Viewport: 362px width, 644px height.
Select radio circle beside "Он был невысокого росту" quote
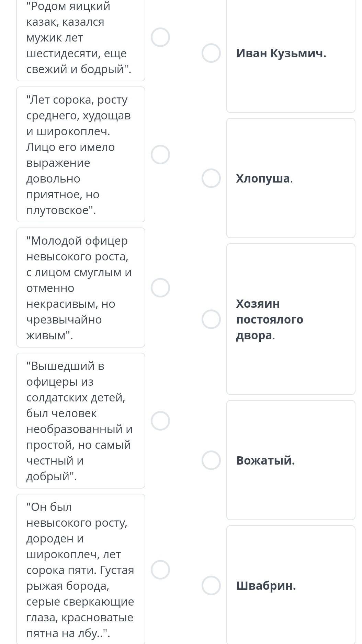pos(160,570)
